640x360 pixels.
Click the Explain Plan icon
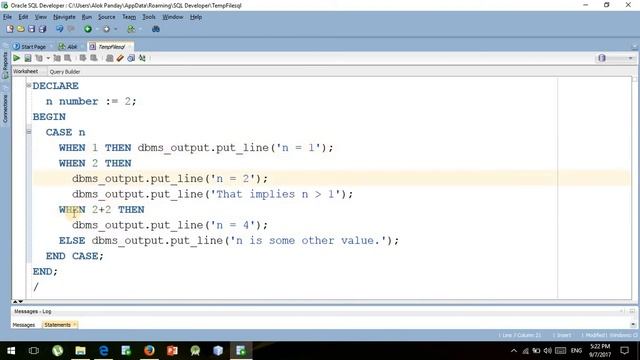[x=39, y=58]
